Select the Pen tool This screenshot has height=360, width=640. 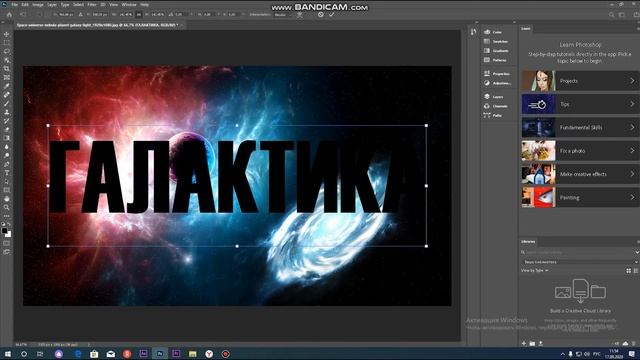click(7, 164)
